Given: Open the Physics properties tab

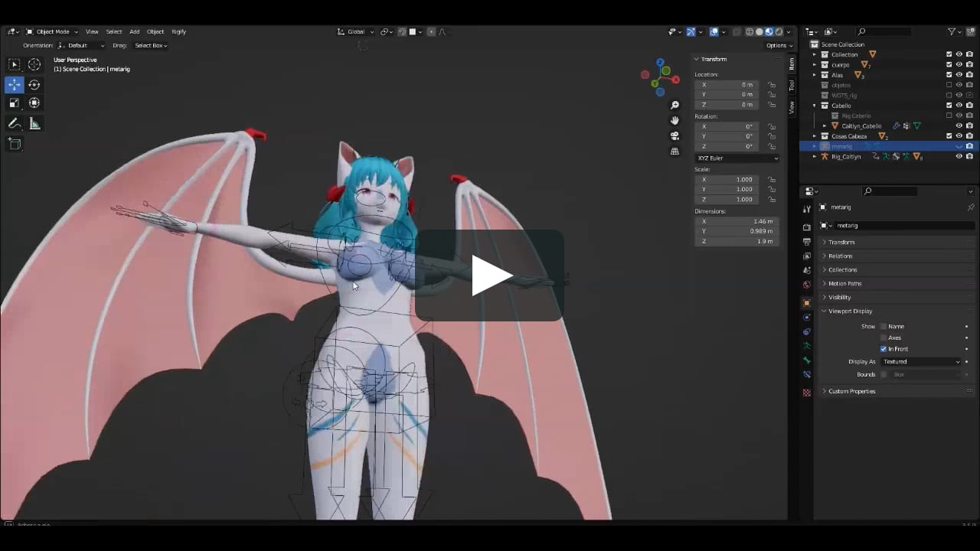Looking at the screenshot, I should (x=806, y=317).
